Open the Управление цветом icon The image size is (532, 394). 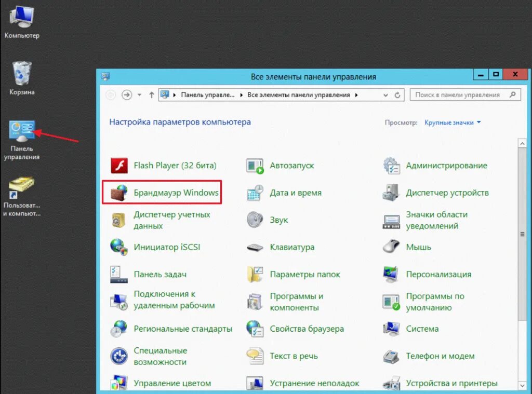[119, 383]
